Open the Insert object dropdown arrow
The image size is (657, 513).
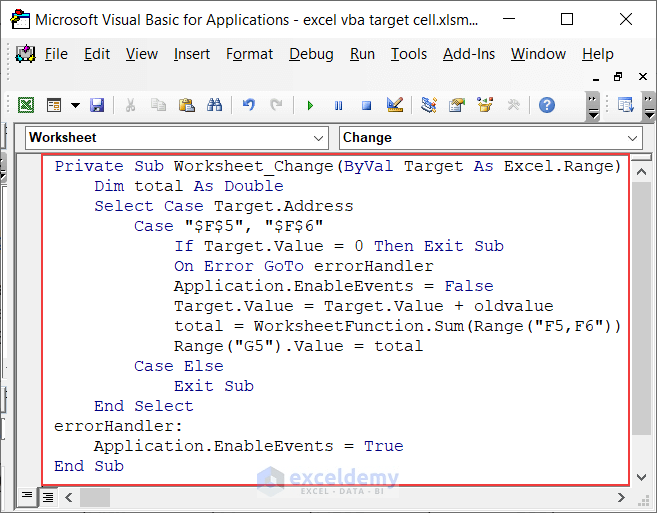click(x=75, y=105)
